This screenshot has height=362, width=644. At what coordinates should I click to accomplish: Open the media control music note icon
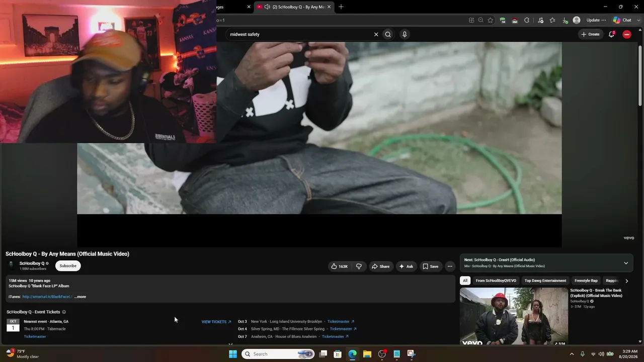541,20
